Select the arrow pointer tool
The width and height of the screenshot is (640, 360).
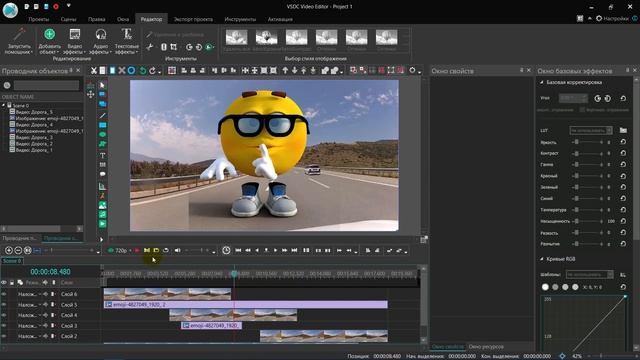click(102, 85)
